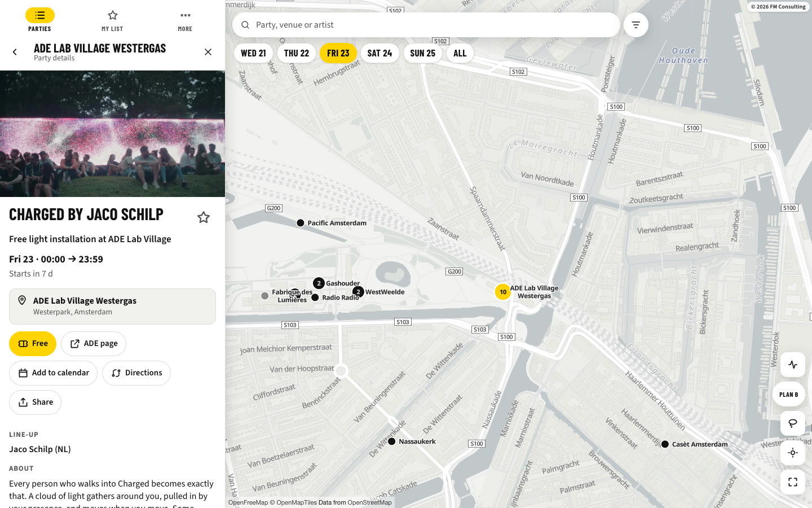The image size is (812, 508).
Task: Open the More menu tab
Action: coord(185,20)
